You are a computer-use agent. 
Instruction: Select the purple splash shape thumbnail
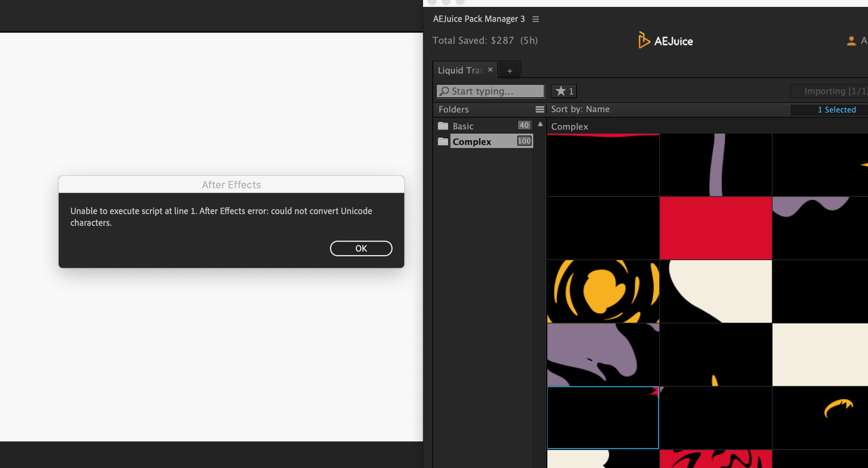tap(603, 355)
